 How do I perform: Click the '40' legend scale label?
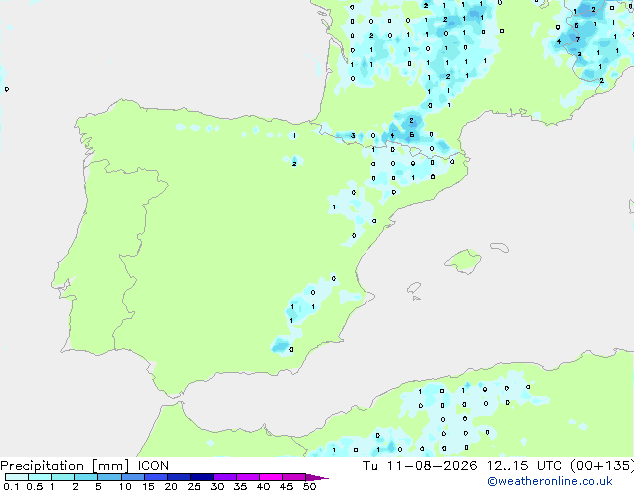pos(263,486)
